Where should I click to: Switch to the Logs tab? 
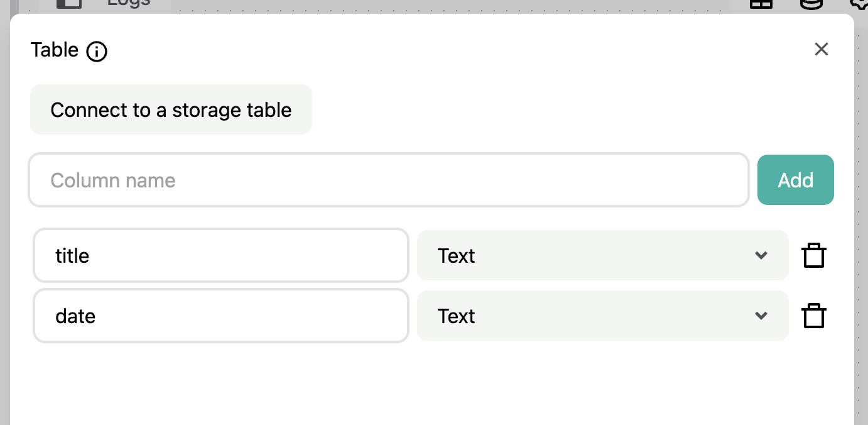[x=128, y=3]
